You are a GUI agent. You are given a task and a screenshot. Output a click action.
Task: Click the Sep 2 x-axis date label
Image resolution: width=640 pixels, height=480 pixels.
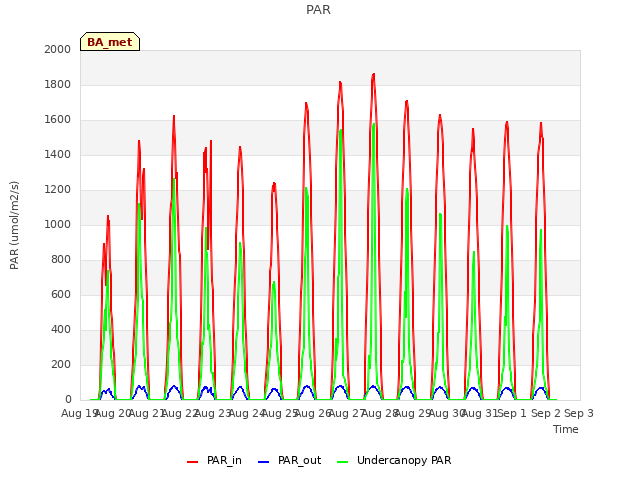(x=546, y=413)
